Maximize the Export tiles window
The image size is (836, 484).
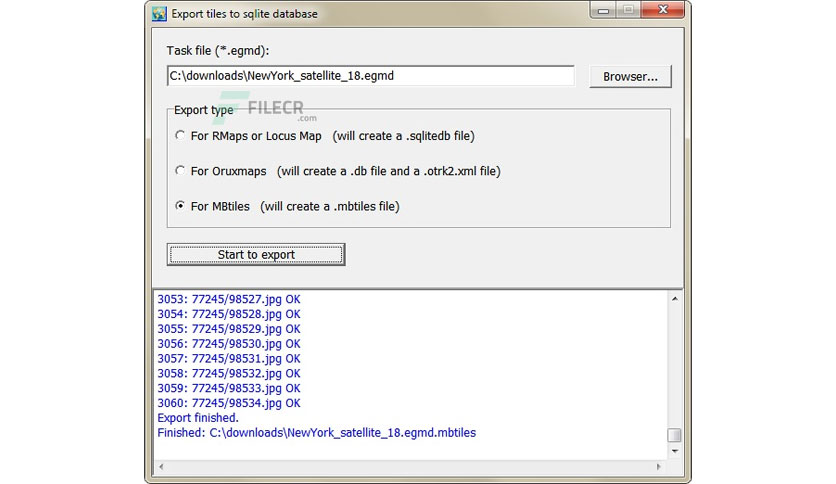click(629, 10)
